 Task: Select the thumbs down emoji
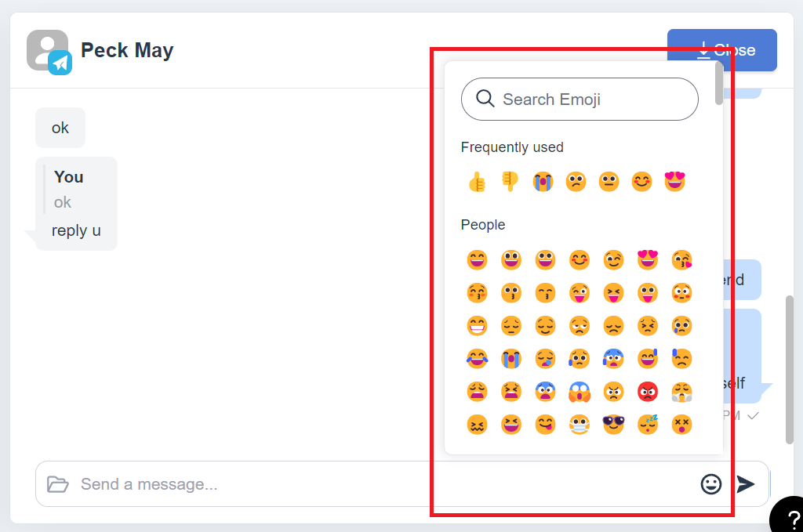[x=510, y=182]
